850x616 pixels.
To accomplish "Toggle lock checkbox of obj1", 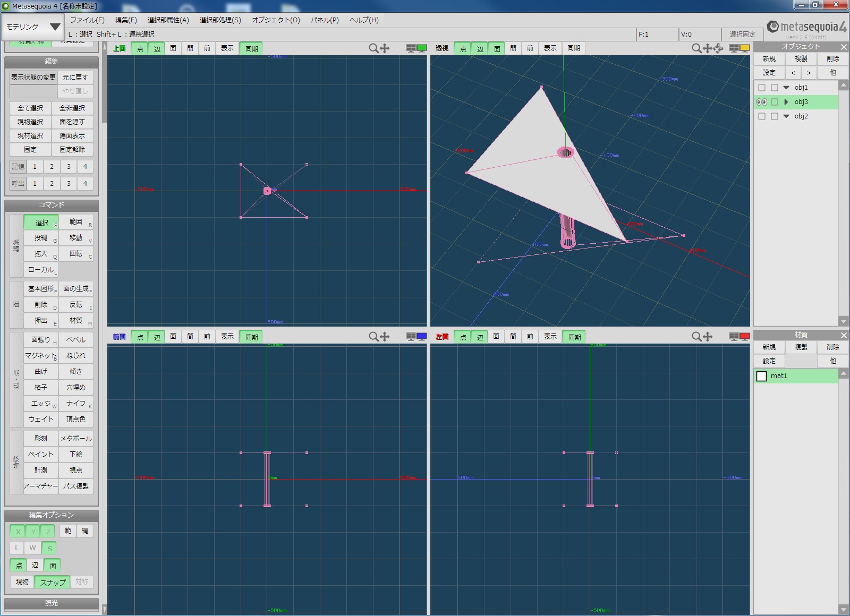I will click(x=775, y=88).
